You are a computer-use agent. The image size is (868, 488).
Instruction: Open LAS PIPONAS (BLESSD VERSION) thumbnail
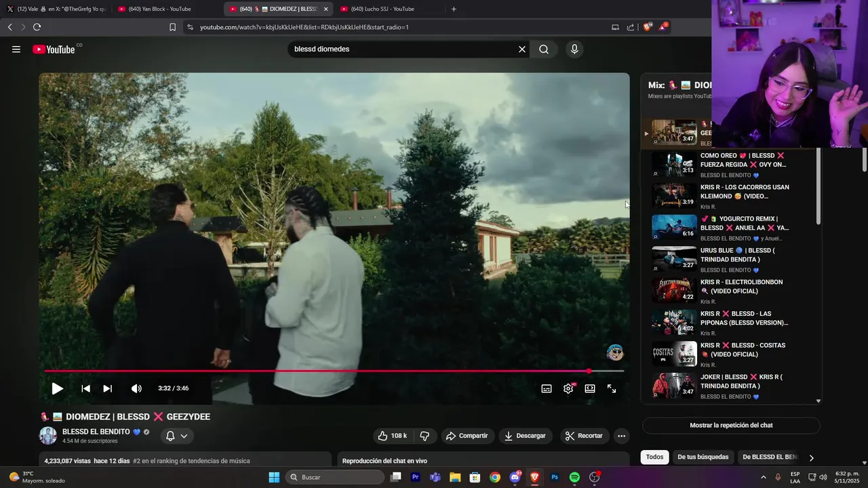tap(674, 323)
